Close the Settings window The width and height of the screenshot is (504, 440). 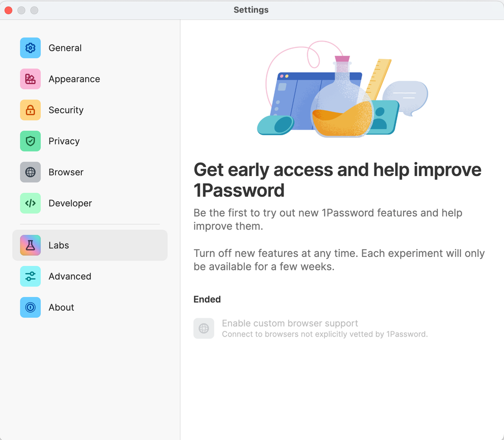pos(9,10)
